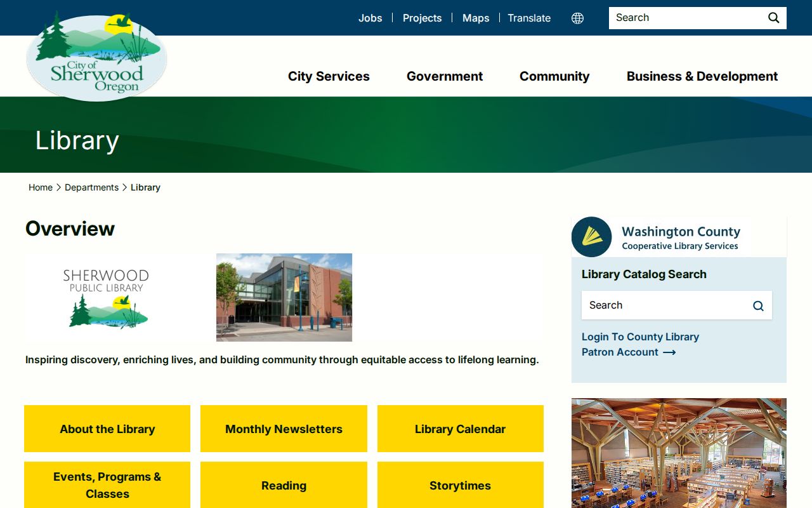The image size is (812, 508).
Task: Open the Business & Development menu
Action: tap(702, 76)
